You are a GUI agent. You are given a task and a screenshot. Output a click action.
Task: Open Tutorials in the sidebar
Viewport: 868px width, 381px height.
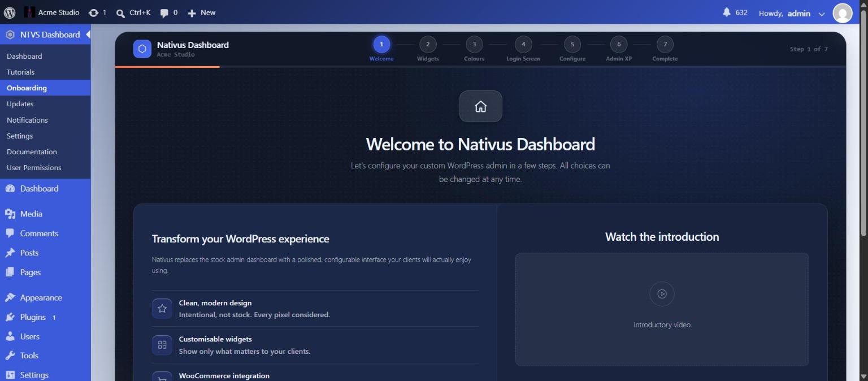pos(20,72)
